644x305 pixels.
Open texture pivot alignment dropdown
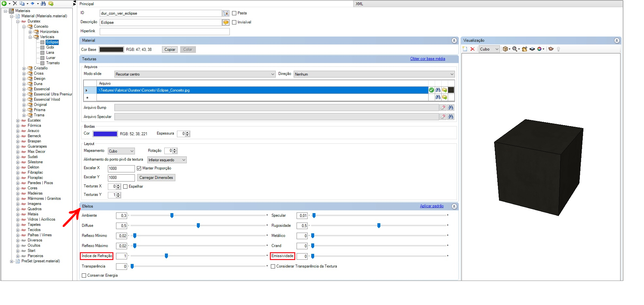(167, 160)
